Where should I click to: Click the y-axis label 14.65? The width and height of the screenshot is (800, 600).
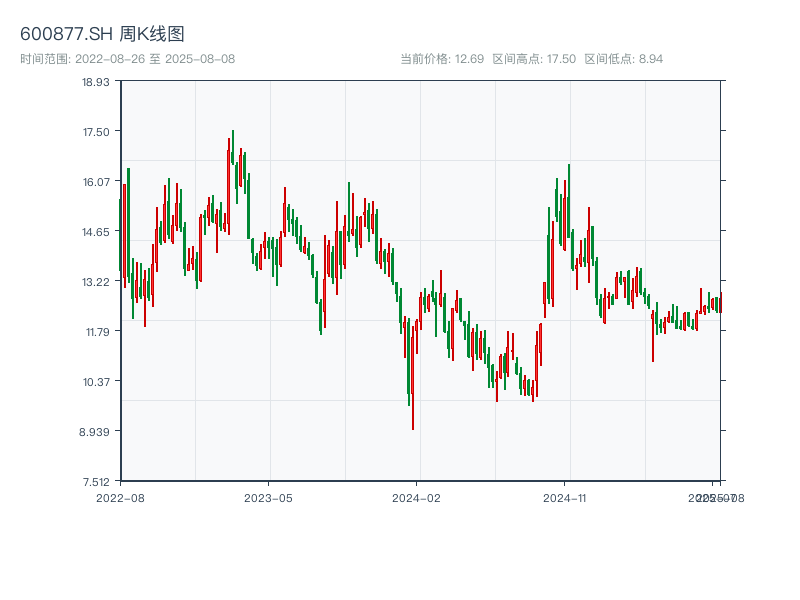pos(96,232)
